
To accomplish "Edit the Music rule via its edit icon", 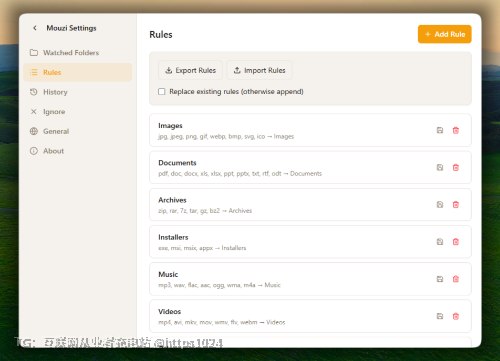I will coord(440,279).
